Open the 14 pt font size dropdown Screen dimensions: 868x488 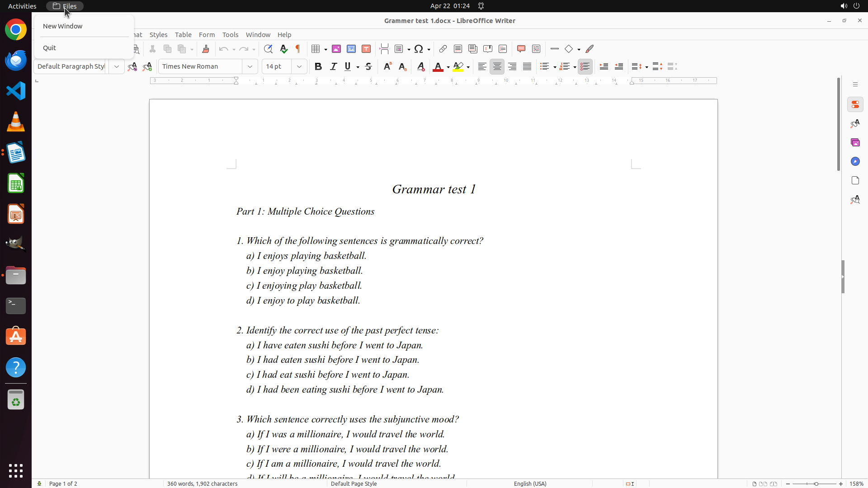(299, 66)
